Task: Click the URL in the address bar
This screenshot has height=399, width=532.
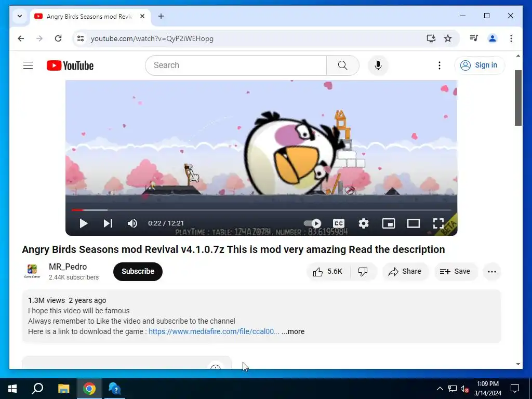Action: 152,38
